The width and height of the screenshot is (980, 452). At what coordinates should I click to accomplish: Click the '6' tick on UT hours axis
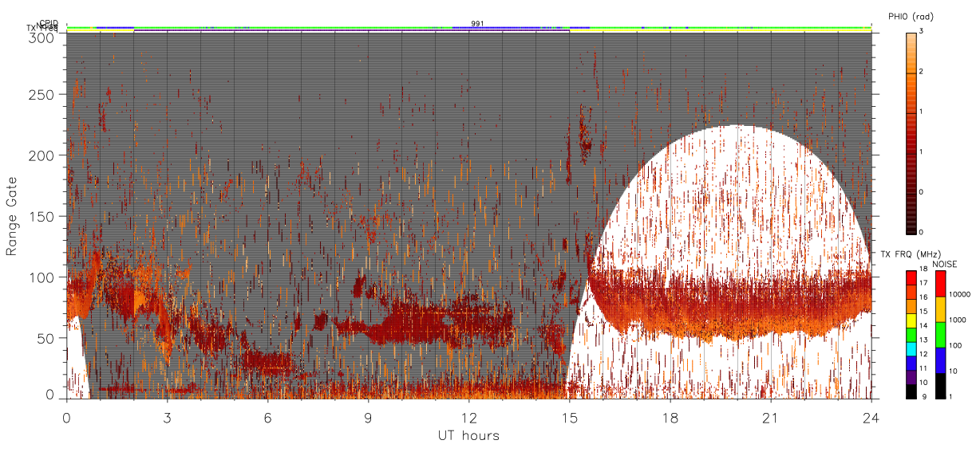267,417
